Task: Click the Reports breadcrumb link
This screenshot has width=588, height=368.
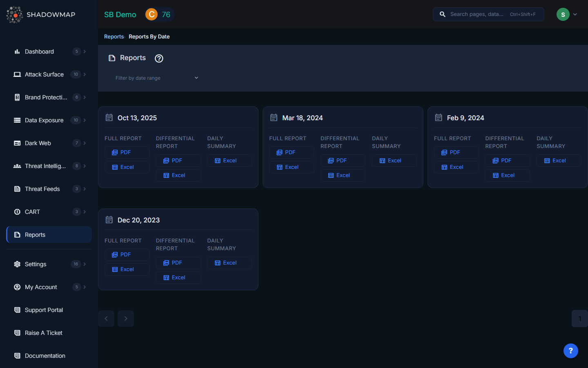Action: coord(114,37)
